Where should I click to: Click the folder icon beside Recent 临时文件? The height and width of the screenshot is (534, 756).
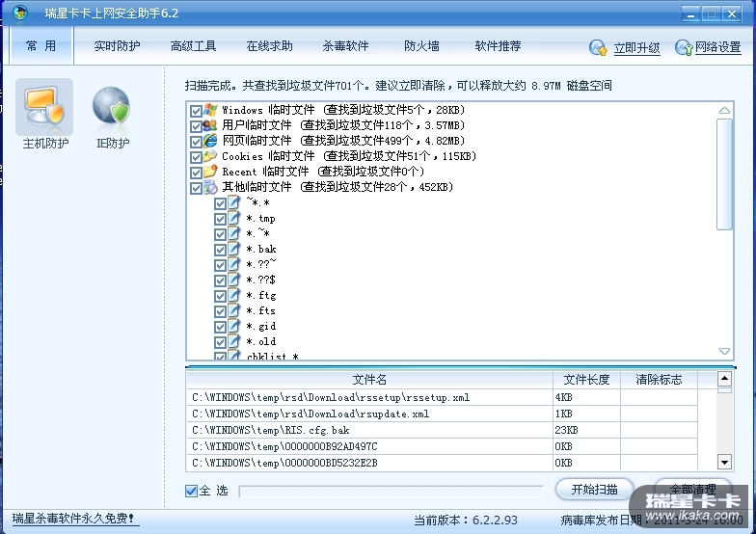point(210,172)
